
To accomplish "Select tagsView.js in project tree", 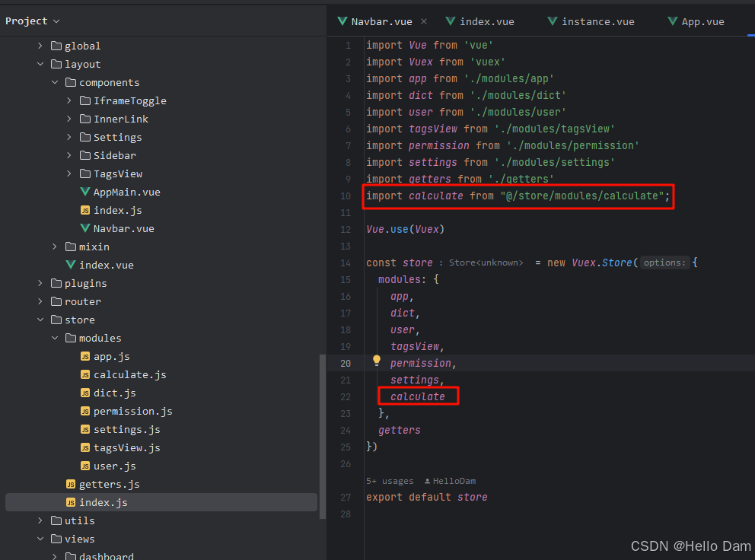I will pyautogui.click(x=126, y=448).
